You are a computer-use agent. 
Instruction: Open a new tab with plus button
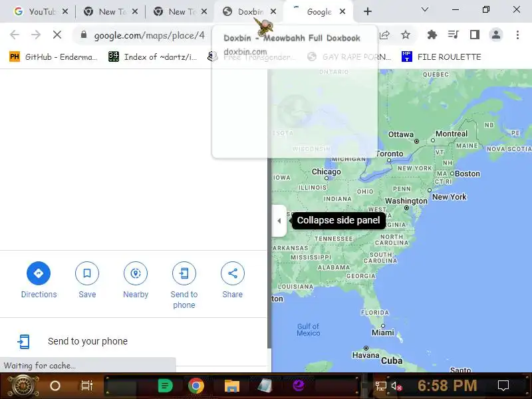368,11
